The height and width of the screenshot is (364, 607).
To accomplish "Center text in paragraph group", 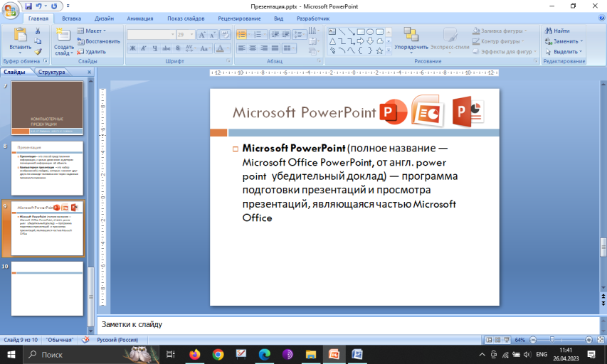I will pos(253,48).
